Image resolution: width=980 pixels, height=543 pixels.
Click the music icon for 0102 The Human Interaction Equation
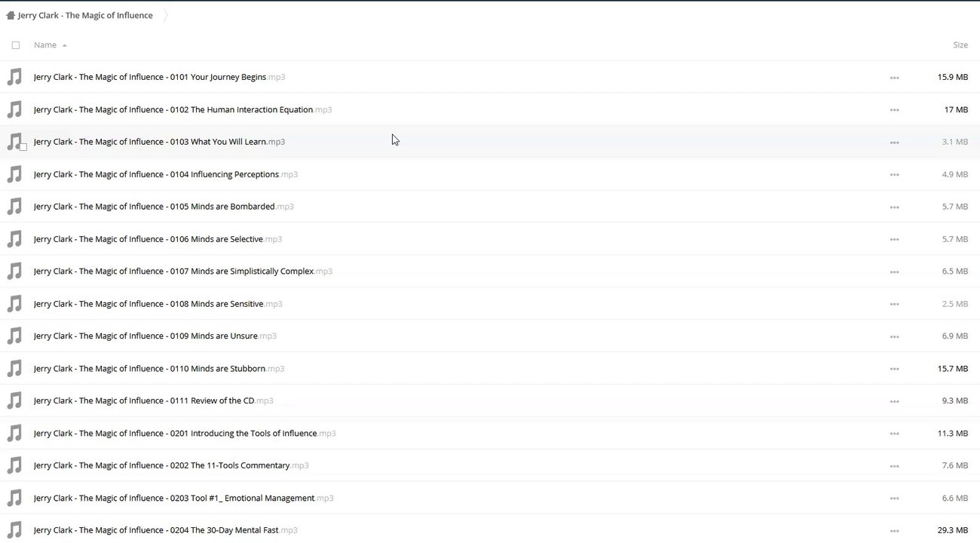(14, 109)
